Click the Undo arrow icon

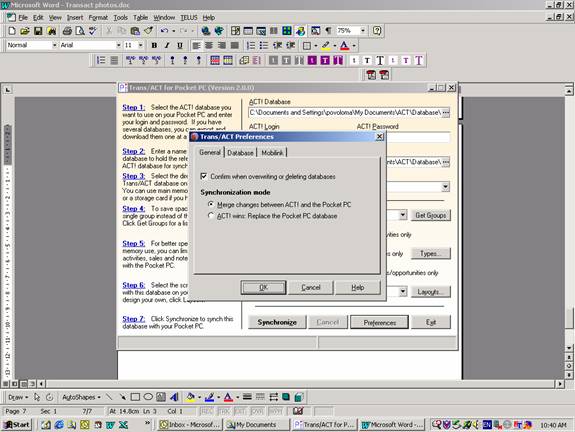(x=164, y=31)
